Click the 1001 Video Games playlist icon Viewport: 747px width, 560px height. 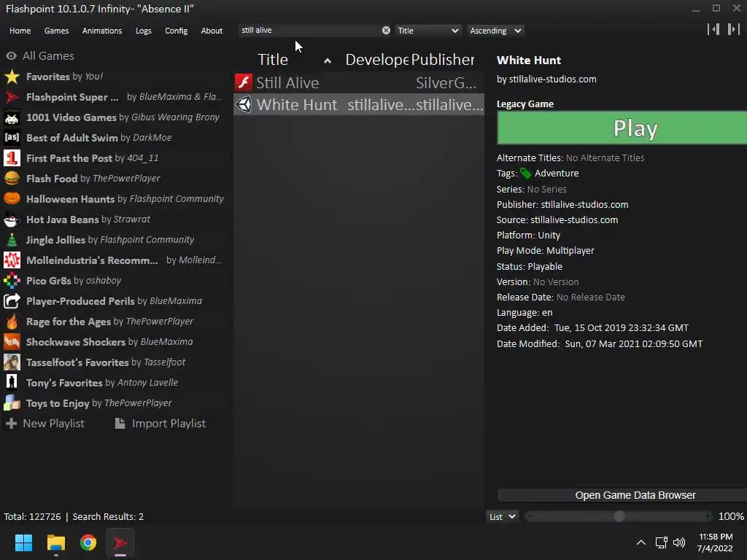[12, 117]
